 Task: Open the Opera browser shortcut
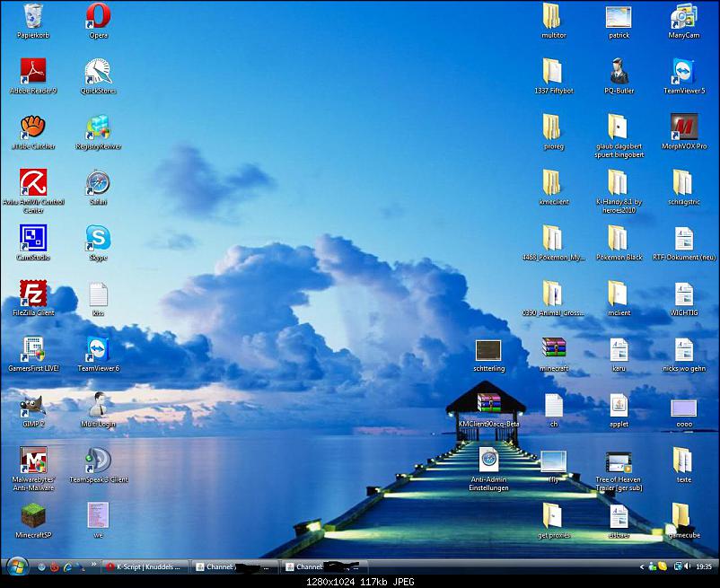98,16
